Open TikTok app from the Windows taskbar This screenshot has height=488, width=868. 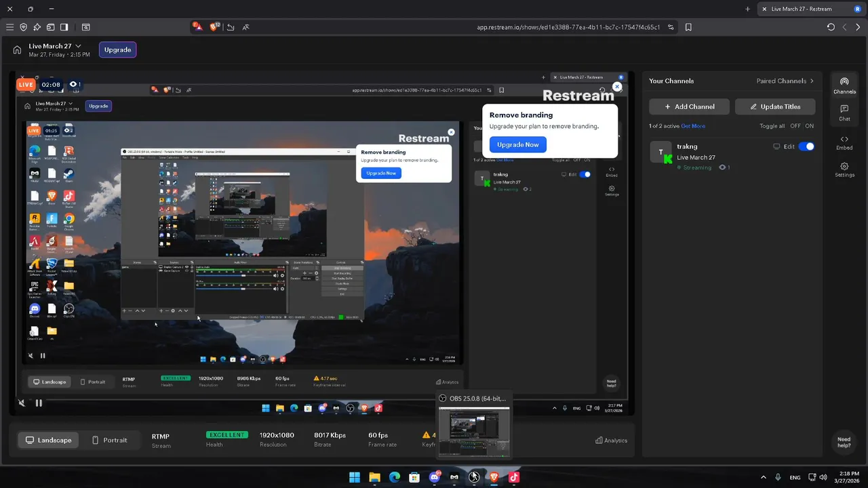(514, 477)
